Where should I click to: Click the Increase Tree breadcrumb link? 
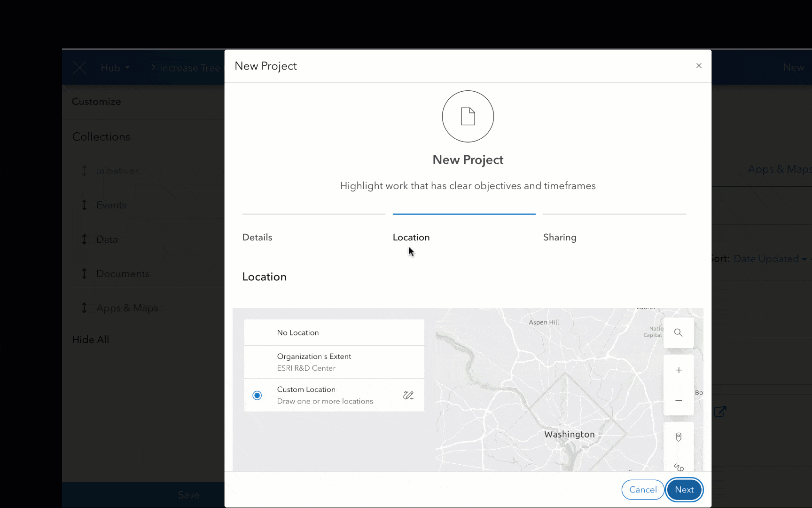pos(190,68)
